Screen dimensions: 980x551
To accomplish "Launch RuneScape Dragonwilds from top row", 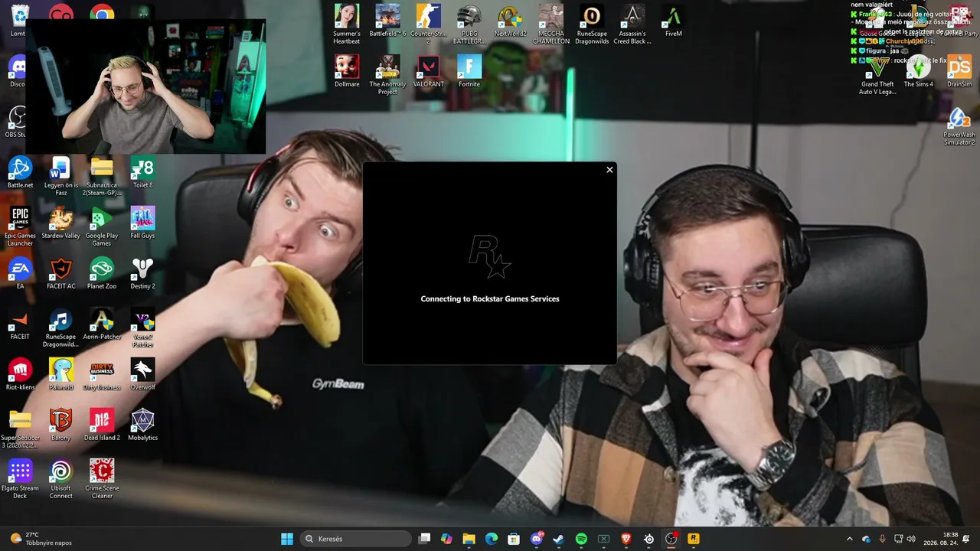I will (592, 24).
